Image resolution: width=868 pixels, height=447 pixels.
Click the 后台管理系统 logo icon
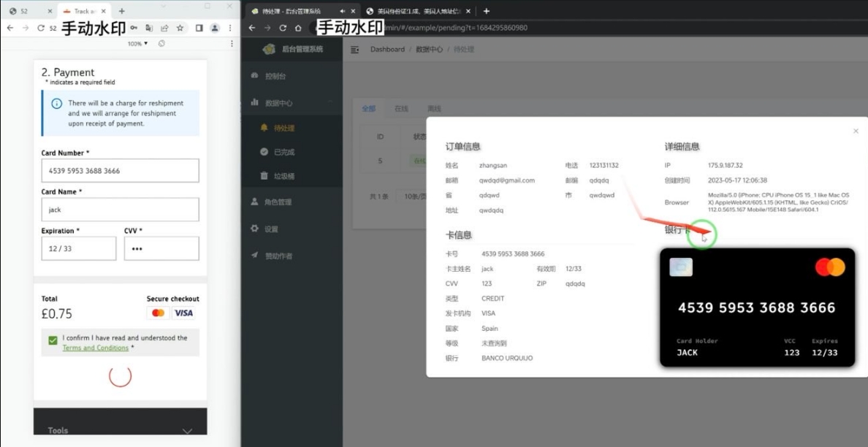(269, 49)
